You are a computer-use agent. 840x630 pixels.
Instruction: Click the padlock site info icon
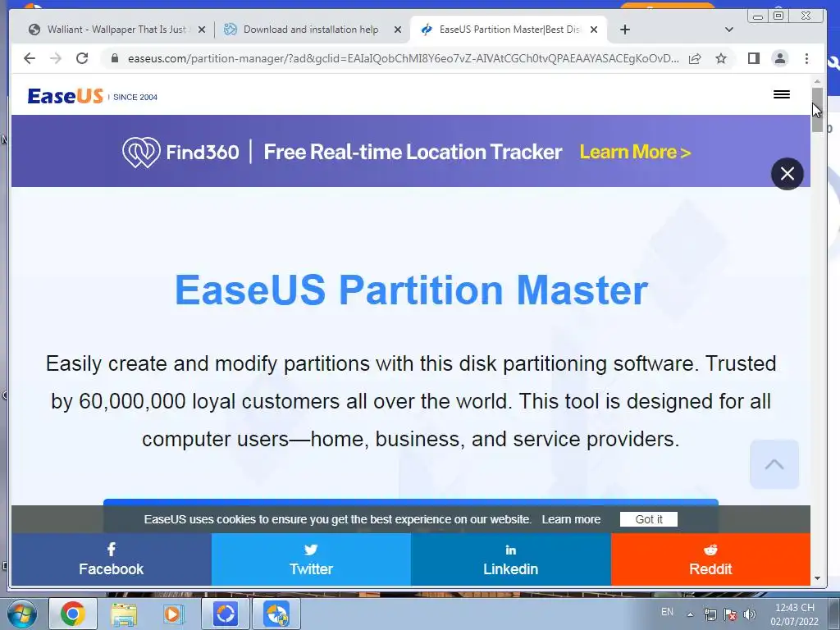click(x=115, y=58)
